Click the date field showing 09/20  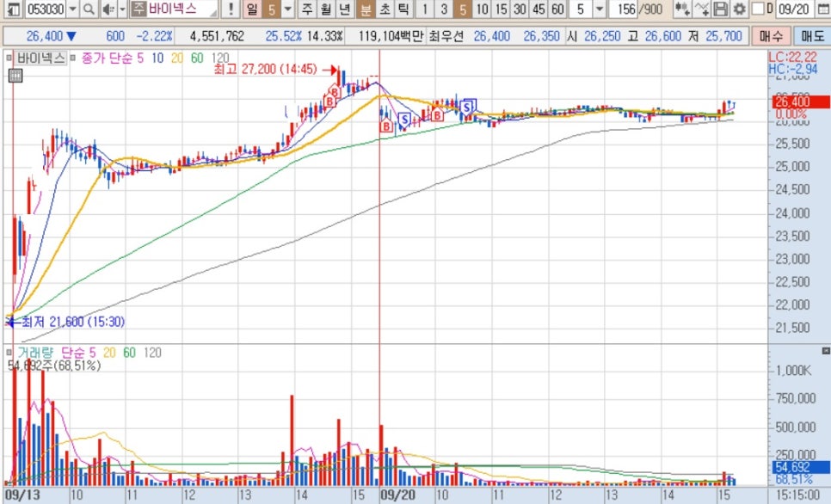796,9
